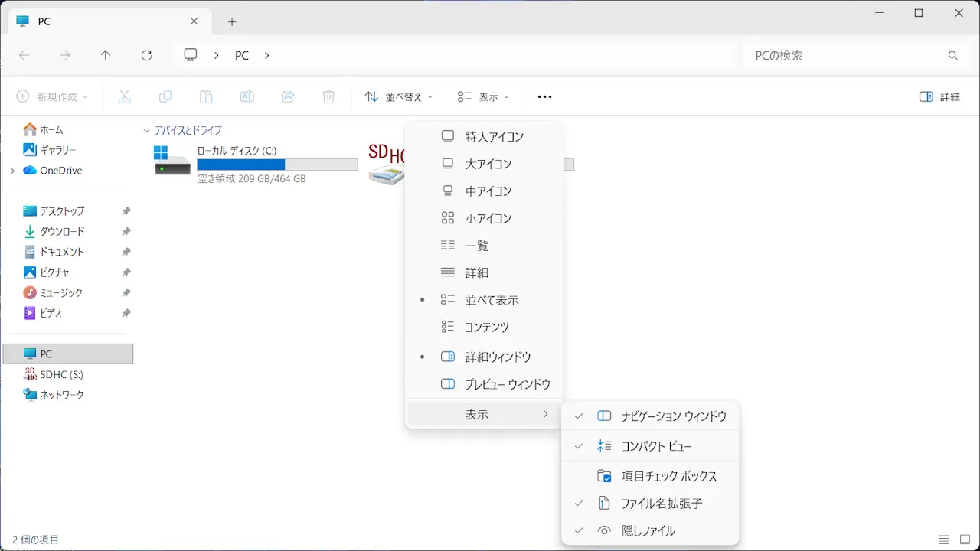Open ダウンロード in the sidebar

(x=62, y=231)
